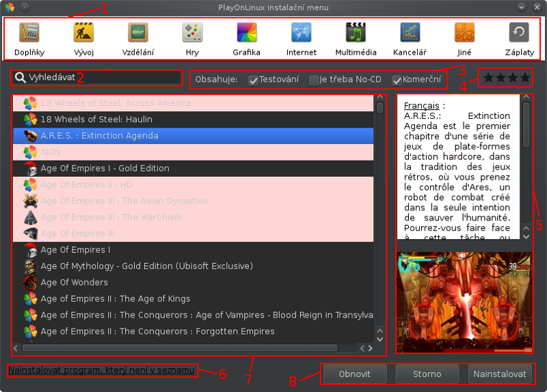The height and width of the screenshot is (392, 547).
Task: Select Age of Empires II: The Age of Kings
Action: pos(193,298)
